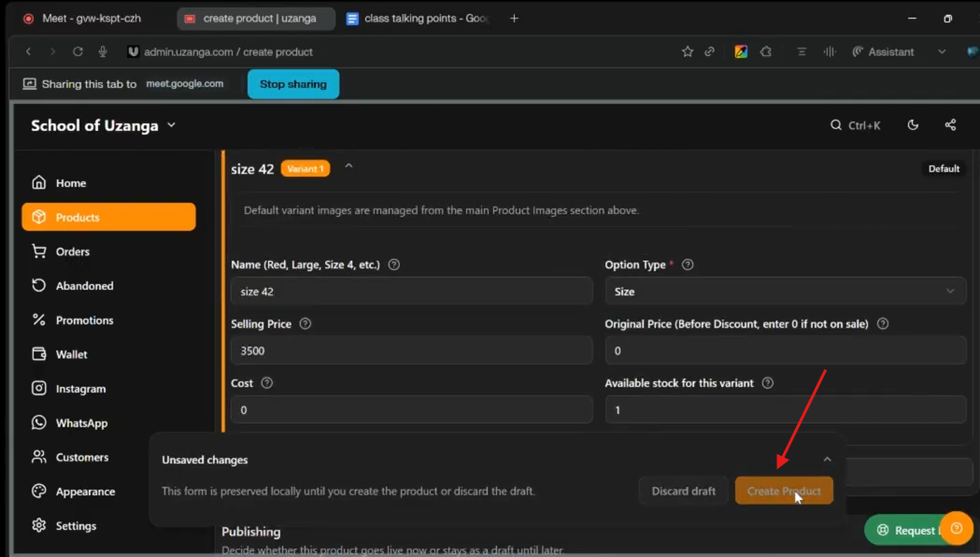
Task: Click the WhatsApp icon in sidebar
Action: click(38, 422)
